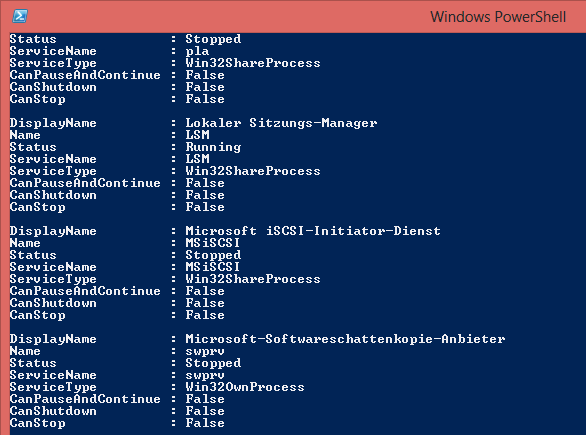
Task: Click the CanPauseAndContinue label in LSM block
Action: click(85, 183)
